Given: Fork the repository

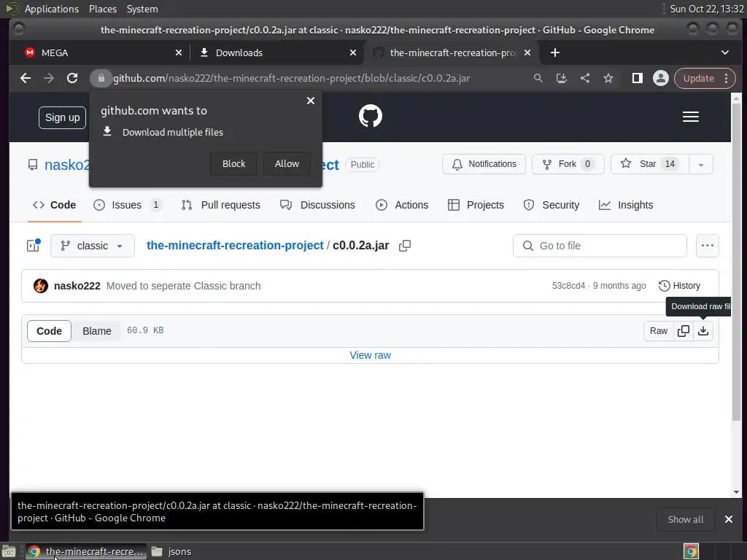Looking at the screenshot, I should [x=568, y=164].
